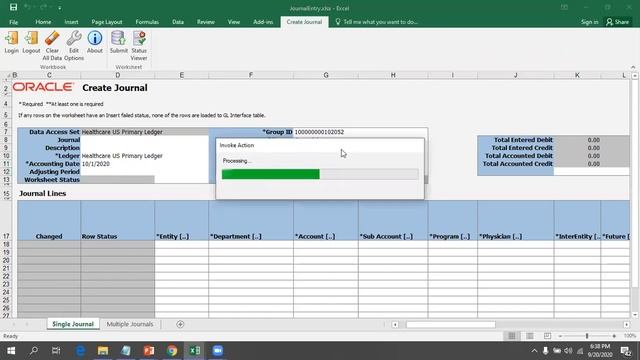This screenshot has height=360, width=640.
Task: Click Group ID value 100000000102052
Action: tap(360, 132)
